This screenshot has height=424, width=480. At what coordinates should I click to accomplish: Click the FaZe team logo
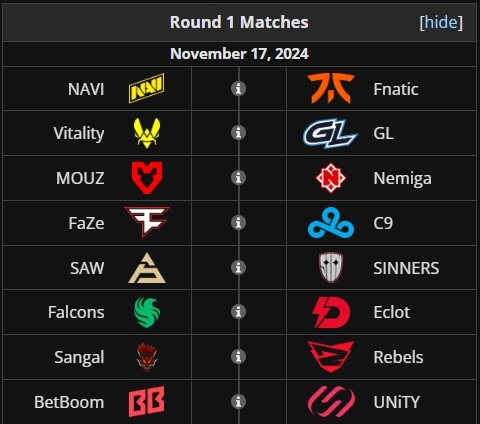coord(147,222)
